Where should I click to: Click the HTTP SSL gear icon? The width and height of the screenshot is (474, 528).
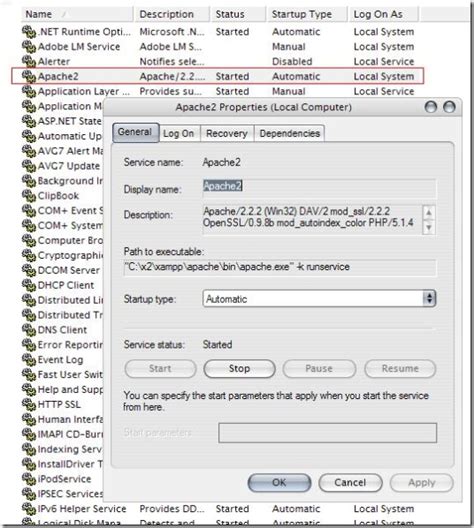pos(29,404)
